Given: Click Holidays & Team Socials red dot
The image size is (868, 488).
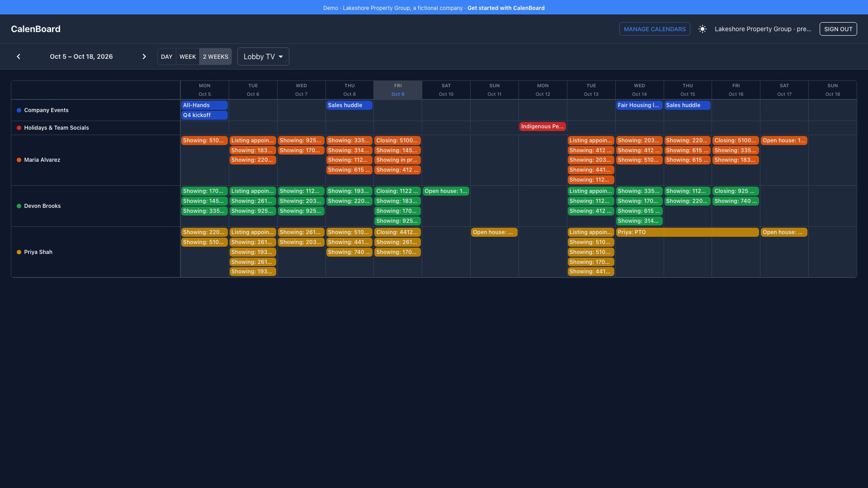Looking at the screenshot, I should point(19,128).
